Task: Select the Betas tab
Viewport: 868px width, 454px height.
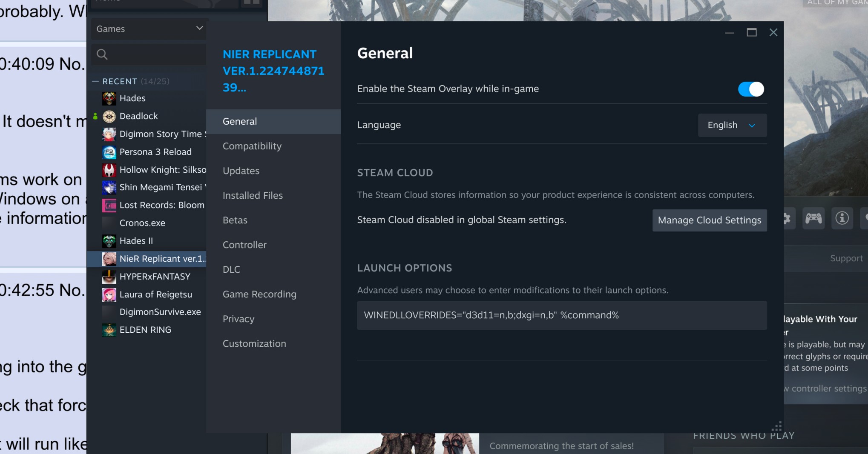Action: coord(273,220)
